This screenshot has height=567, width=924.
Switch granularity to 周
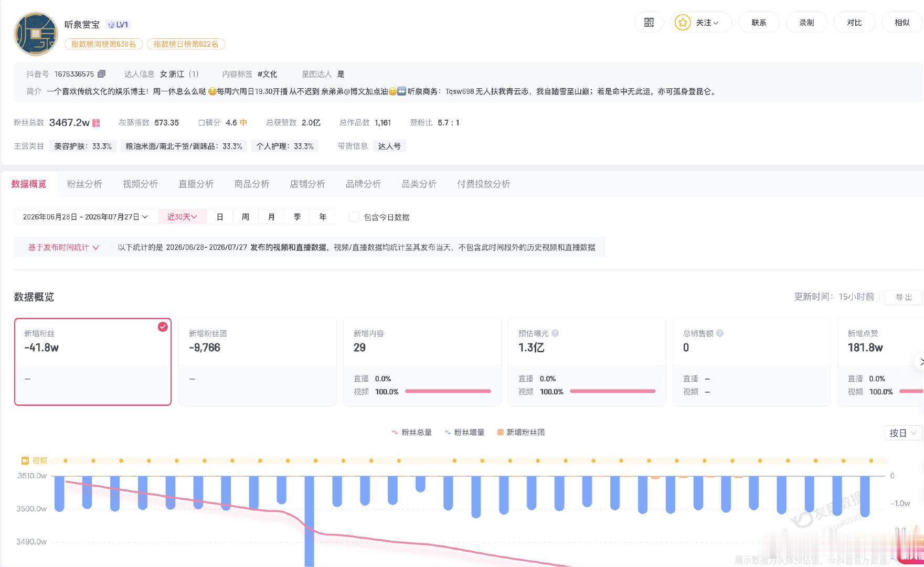[x=246, y=217]
